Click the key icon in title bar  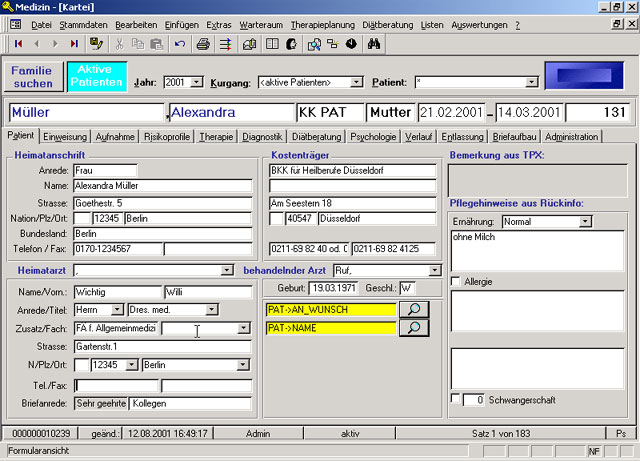(x=7, y=6)
